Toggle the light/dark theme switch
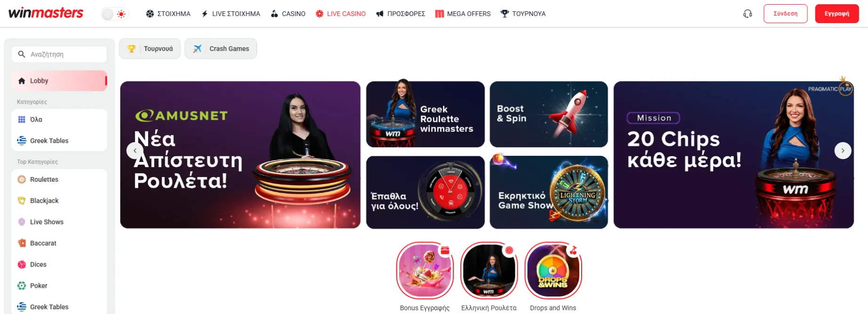This screenshot has height=314, width=868. coord(115,14)
